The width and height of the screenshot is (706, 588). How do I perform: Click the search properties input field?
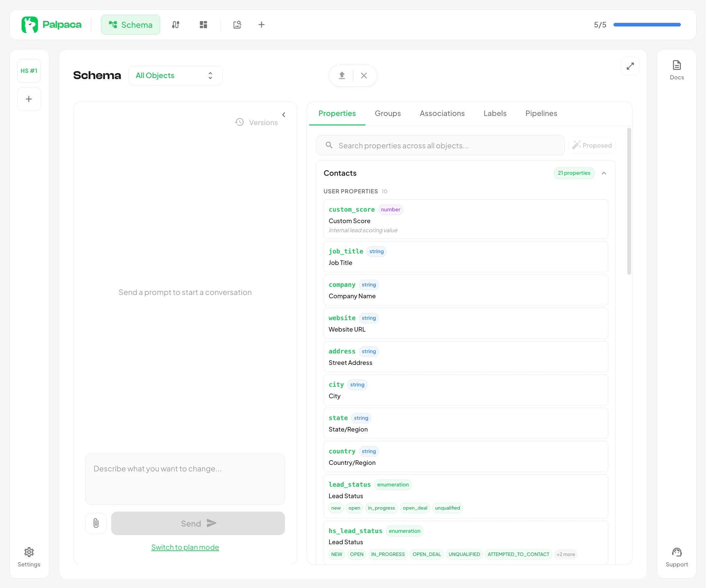pos(437,145)
